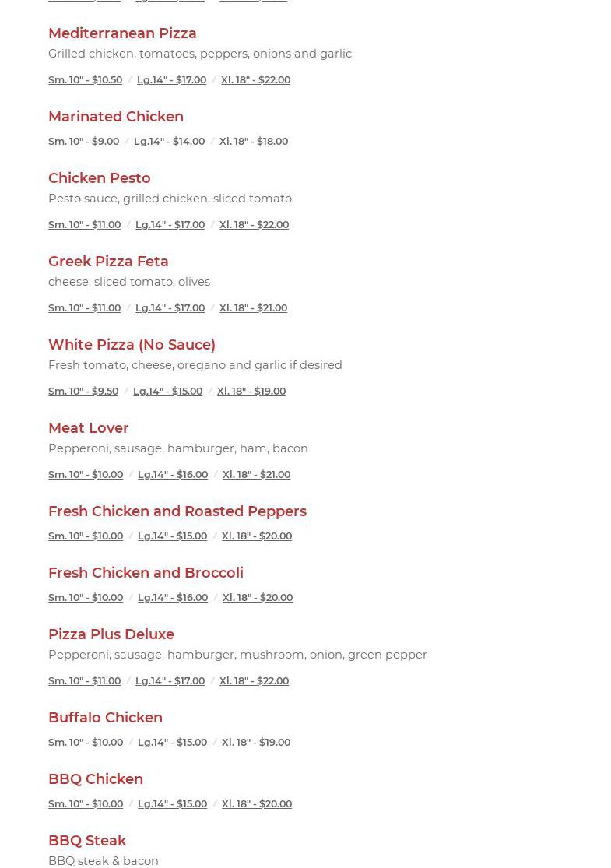The height and width of the screenshot is (868, 611).
Task: Pick Buffalo Chicken Lg.14" at $15.00
Action: [172, 742]
